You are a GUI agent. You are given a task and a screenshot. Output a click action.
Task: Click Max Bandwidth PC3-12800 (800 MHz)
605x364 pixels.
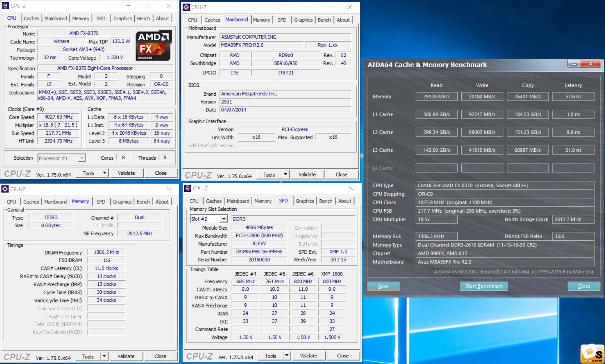coord(259,236)
